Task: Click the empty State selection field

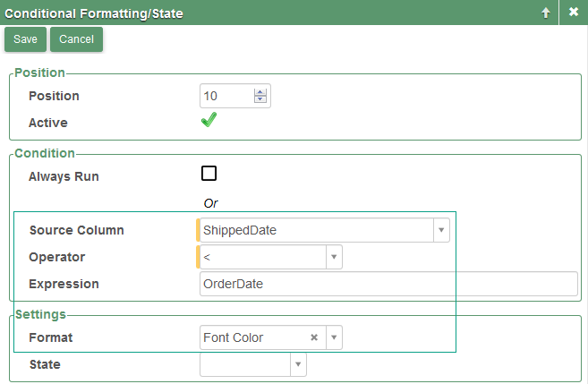Action: [244, 364]
